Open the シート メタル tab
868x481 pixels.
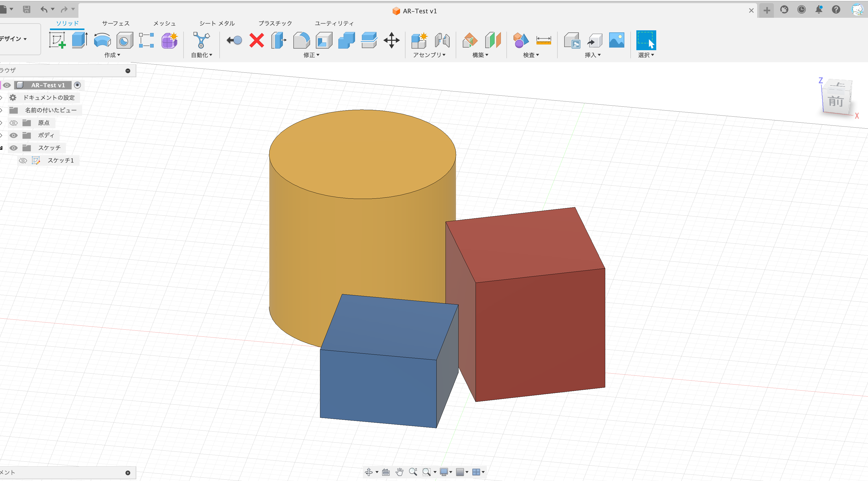pos(217,23)
